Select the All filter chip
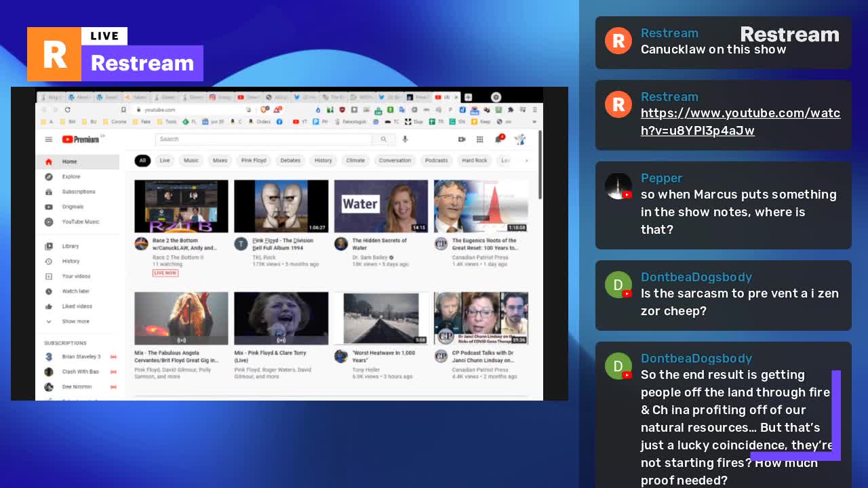 [x=142, y=161]
